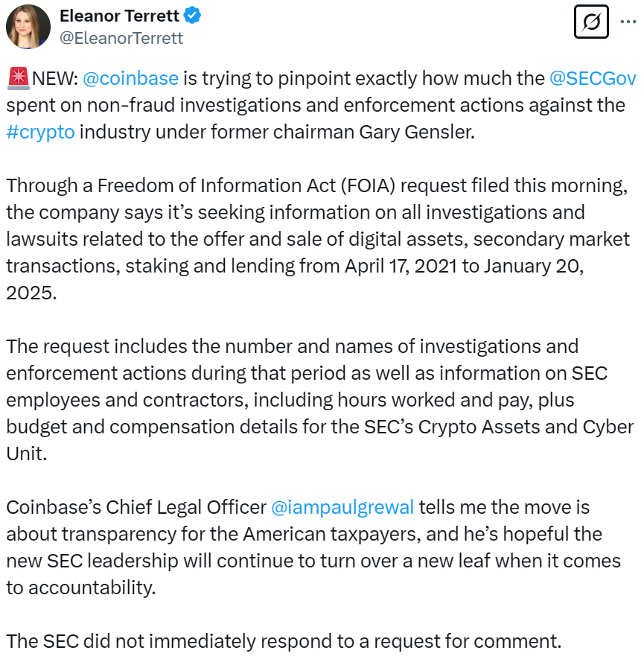Click the Eleanor Terrett display name

click(118, 16)
